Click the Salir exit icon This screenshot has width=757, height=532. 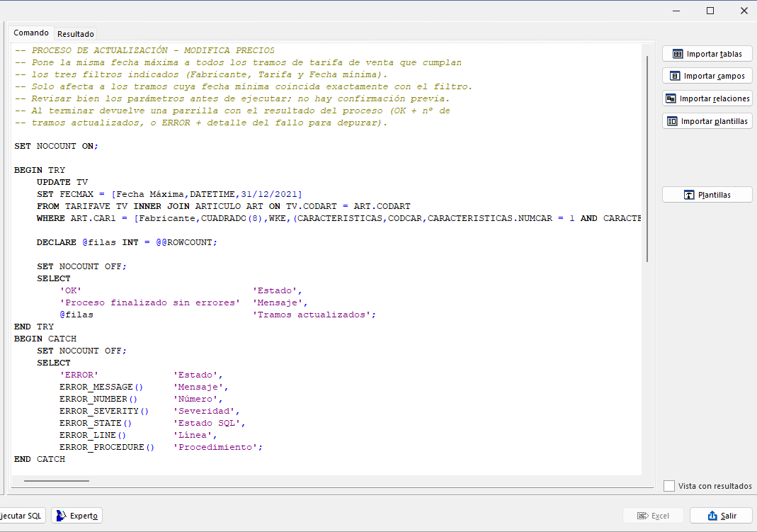(712, 516)
